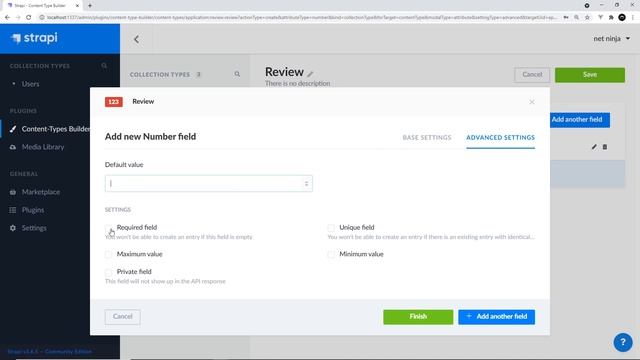Screen dimensions: 640x360
Task: Open the help question mark button
Action: pos(623,342)
